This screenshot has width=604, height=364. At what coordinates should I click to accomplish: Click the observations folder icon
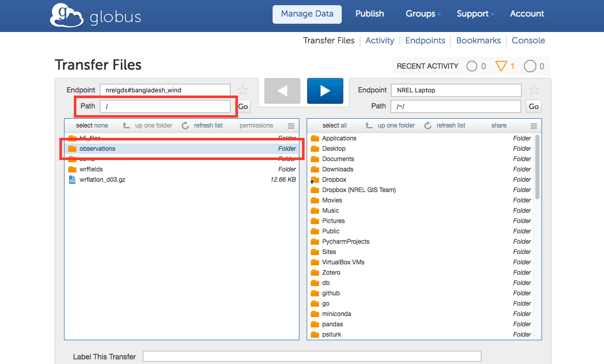[72, 149]
